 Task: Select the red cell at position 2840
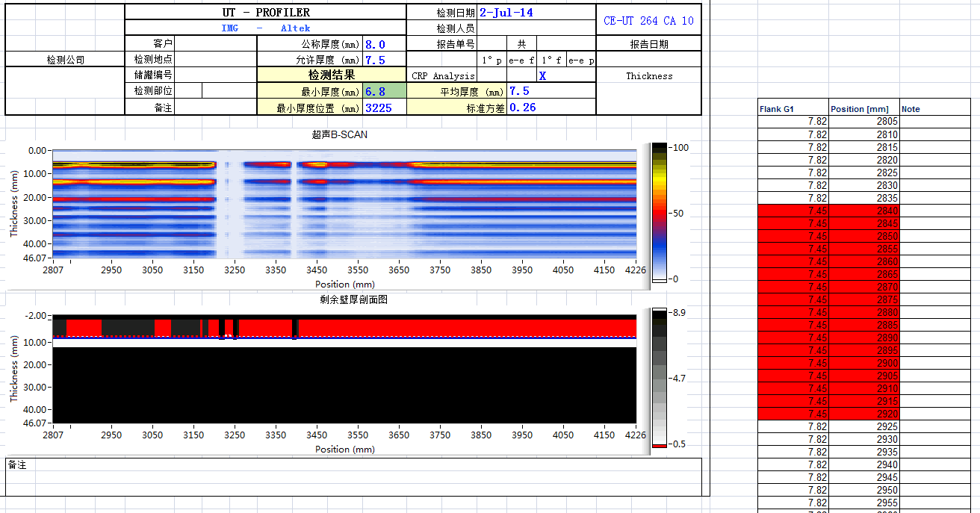point(864,211)
